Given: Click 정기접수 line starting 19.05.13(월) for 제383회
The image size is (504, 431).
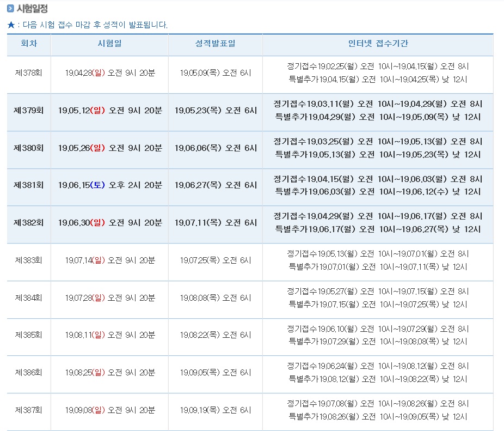Looking at the screenshot, I should pyautogui.click(x=378, y=254).
